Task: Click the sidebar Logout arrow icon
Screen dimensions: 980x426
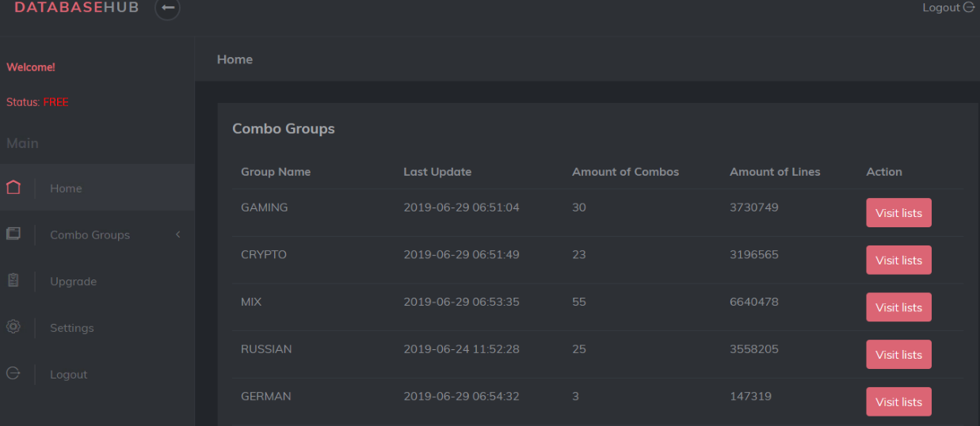Action: 13,374
